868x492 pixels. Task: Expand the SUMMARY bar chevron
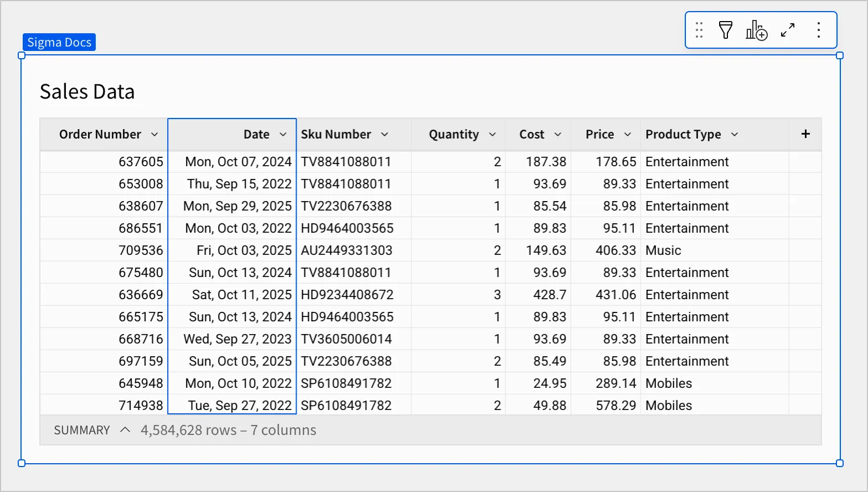pos(125,430)
